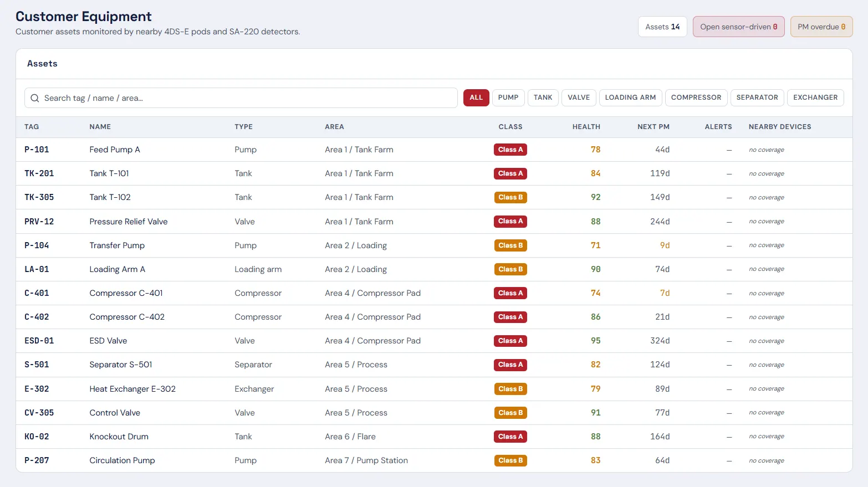
Task: Open asset tag TK-201
Action: pyautogui.click(x=39, y=173)
